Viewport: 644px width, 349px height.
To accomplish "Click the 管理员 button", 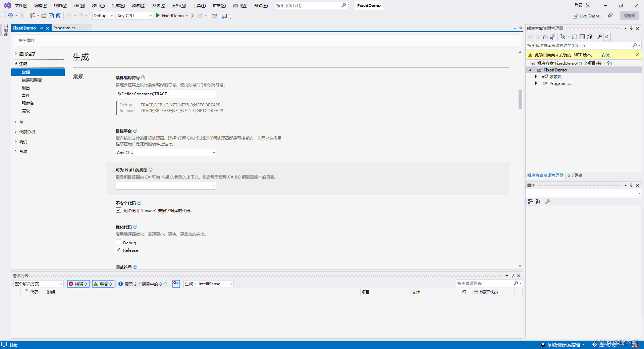I will pyautogui.click(x=630, y=16).
